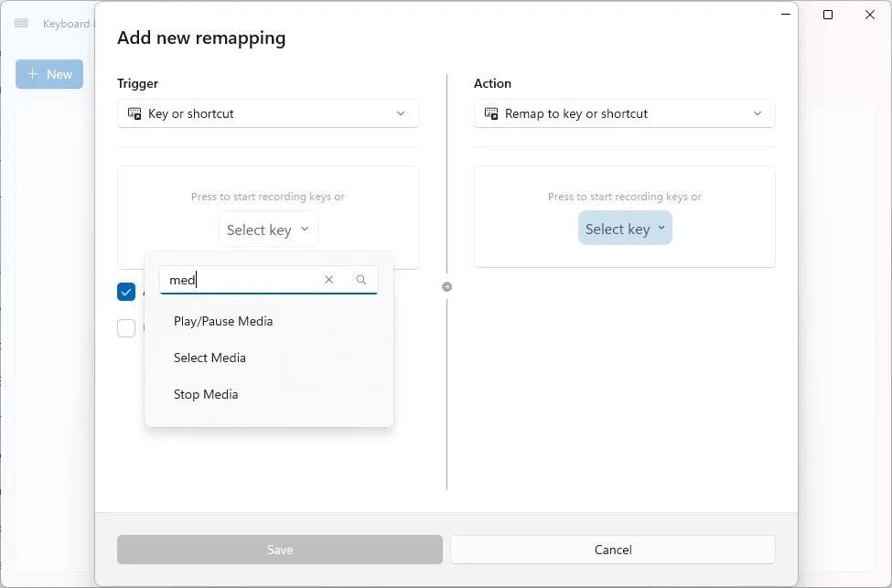Maximize the window
Image resolution: width=892 pixels, height=588 pixels.
[x=828, y=15]
